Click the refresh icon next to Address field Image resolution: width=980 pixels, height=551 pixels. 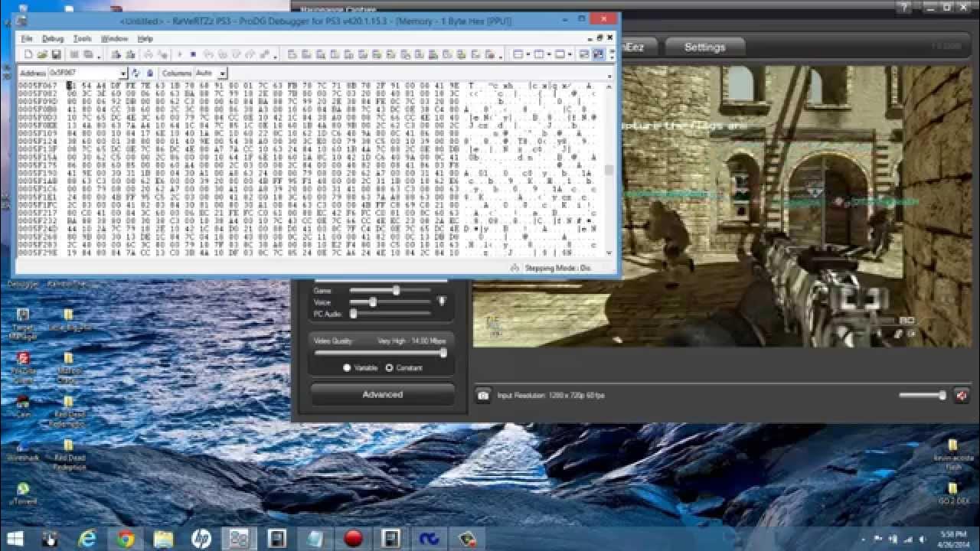136,73
